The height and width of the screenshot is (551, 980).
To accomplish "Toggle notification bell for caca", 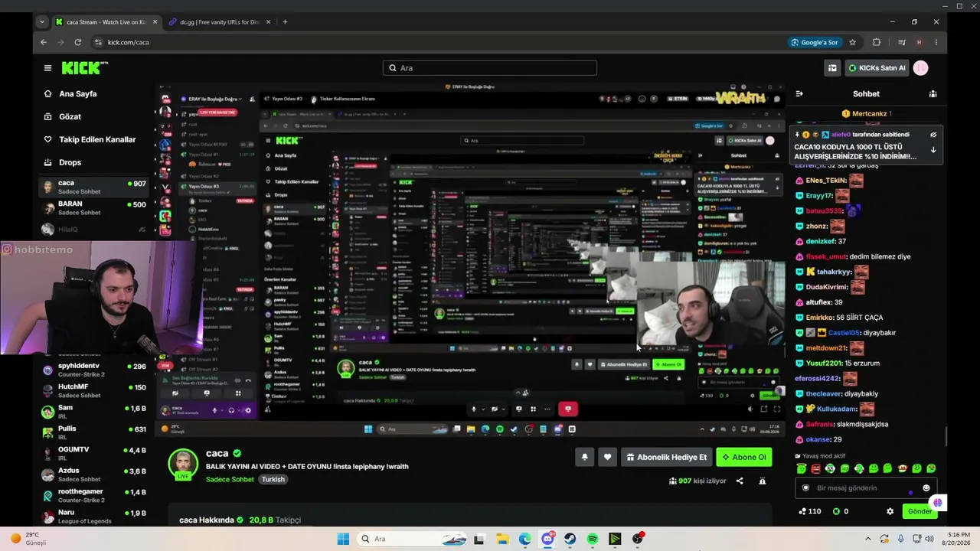I will [x=585, y=458].
